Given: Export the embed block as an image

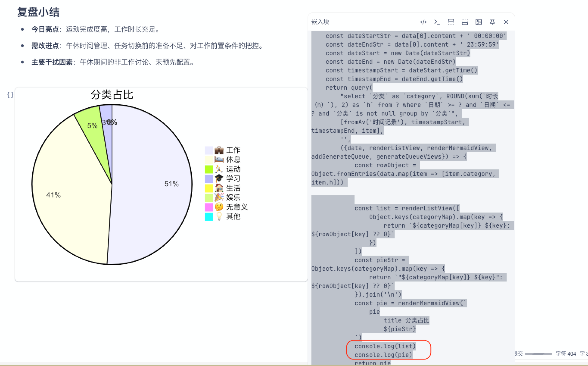Looking at the screenshot, I should pyautogui.click(x=478, y=22).
